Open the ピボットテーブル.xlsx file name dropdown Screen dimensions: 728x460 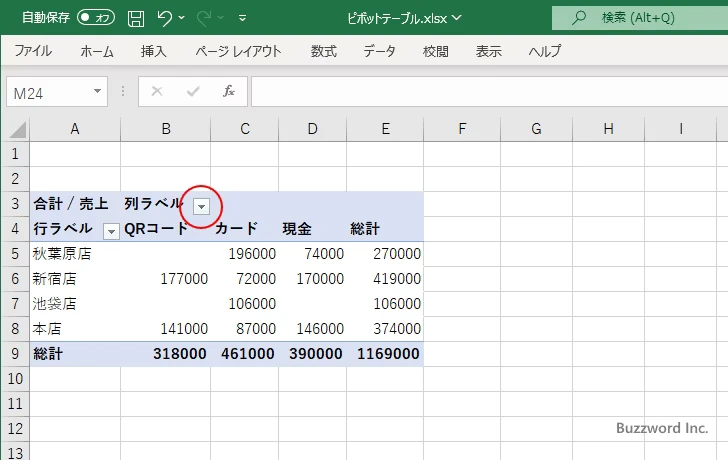point(457,18)
